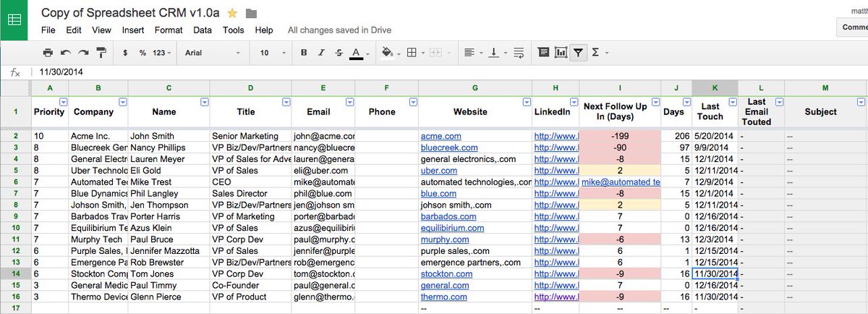The width and height of the screenshot is (868, 314).
Task: Open the thermo.com website link
Action: tap(444, 297)
